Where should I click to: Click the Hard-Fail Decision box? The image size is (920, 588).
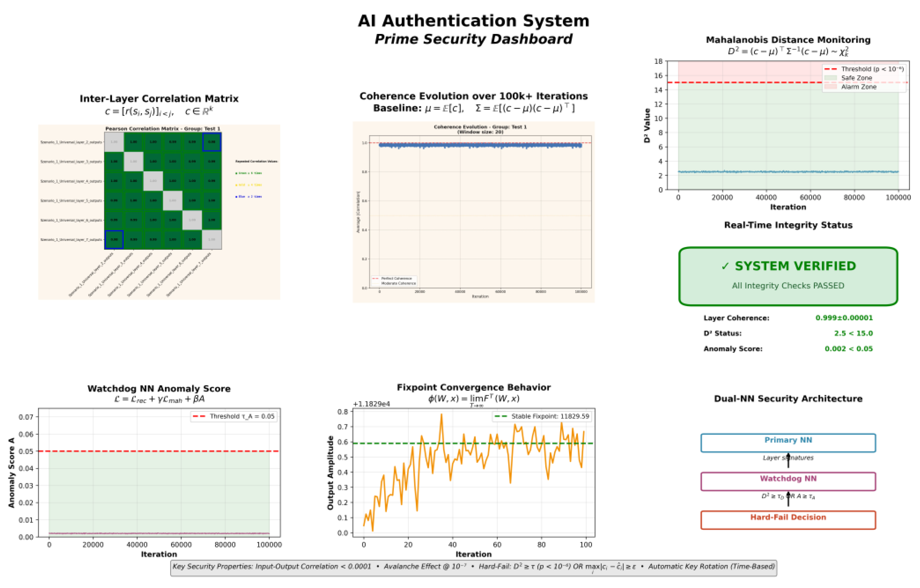[x=788, y=520]
